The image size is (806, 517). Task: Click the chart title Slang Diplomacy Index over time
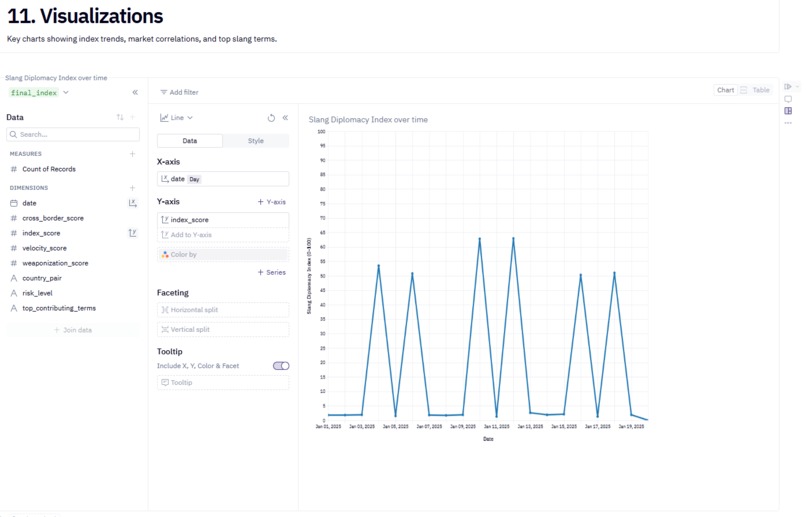click(x=368, y=120)
